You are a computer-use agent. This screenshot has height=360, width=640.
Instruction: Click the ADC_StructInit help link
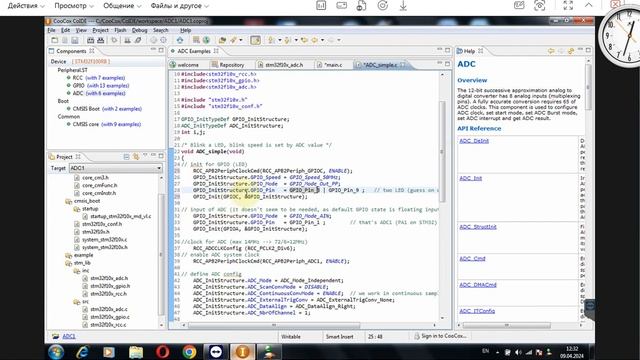[x=478, y=227]
